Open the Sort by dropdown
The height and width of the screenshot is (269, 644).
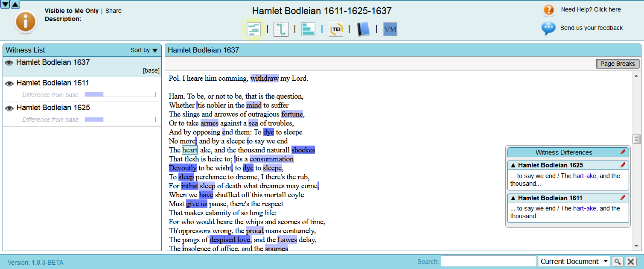click(144, 50)
